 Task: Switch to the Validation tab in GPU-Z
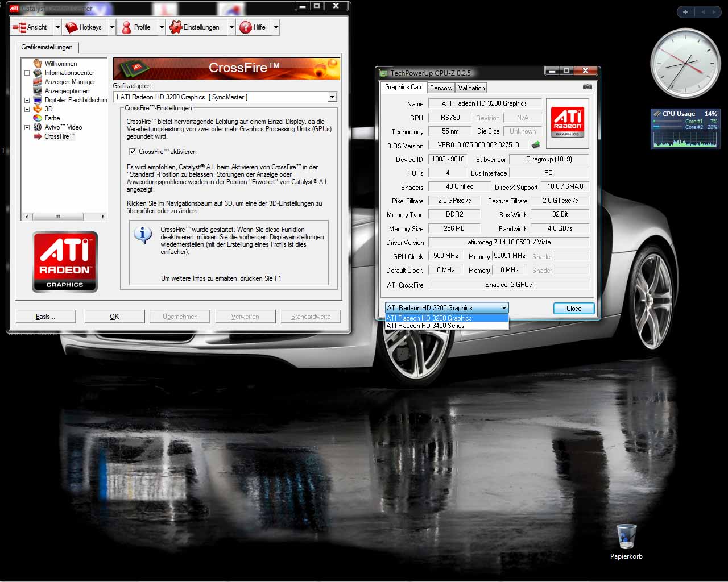click(471, 88)
